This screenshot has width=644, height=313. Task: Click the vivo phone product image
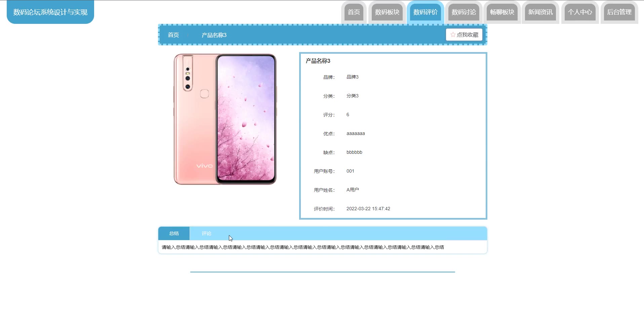(225, 119)
